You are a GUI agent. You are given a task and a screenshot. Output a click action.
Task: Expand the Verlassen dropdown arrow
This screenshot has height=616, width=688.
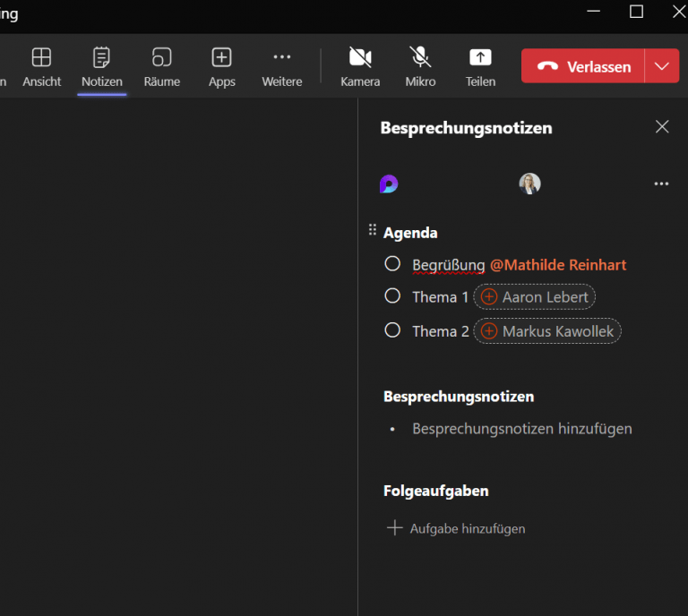pyautogui.click(x=662, y=66)
